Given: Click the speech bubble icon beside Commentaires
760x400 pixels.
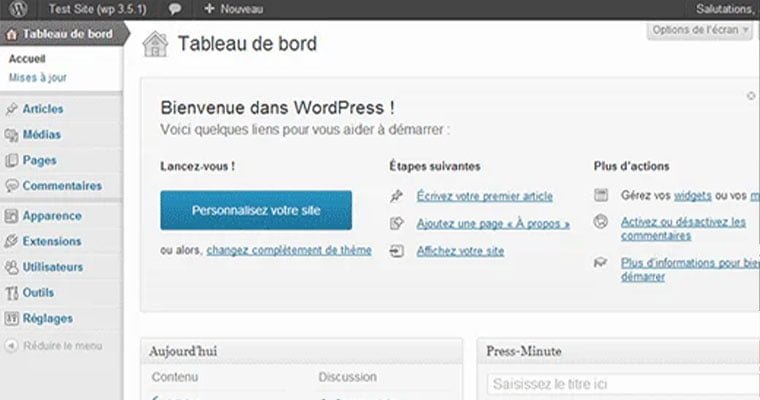Looking at the screenshot, I should point(12,186).
